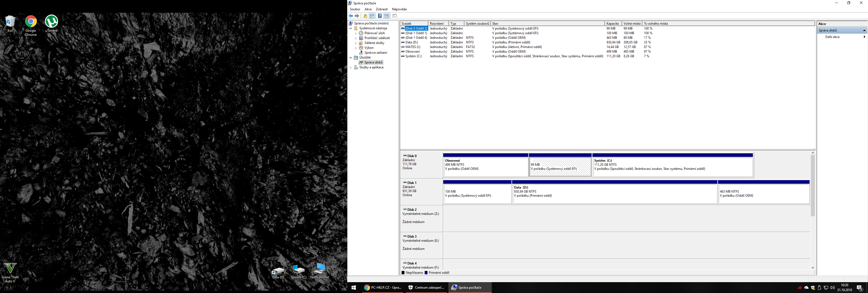
Task: Toggle the Show/Hide Console Tree icon
Action: click(x=372, y=16)
